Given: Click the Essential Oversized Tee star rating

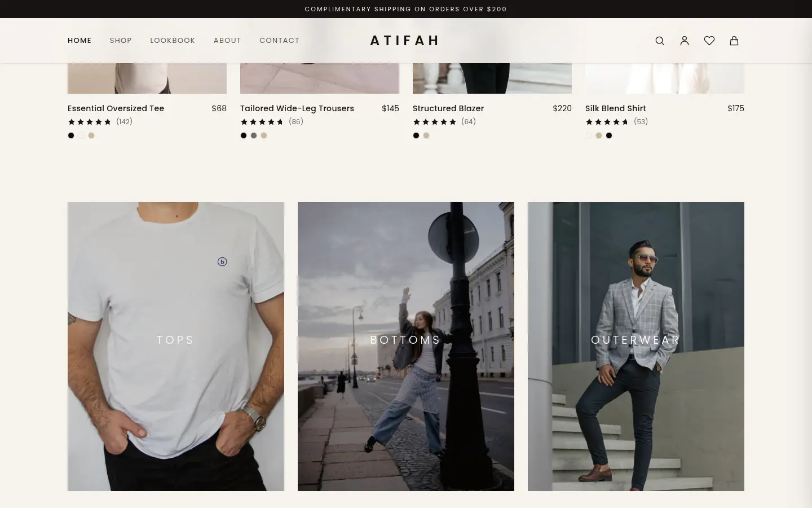Looking at the screenshot, I should pos(90,122).
